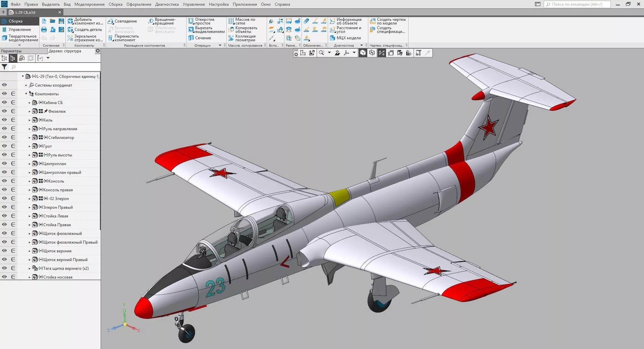Click the save floppy disk icon
644x349 pixels.
(61, 21)
